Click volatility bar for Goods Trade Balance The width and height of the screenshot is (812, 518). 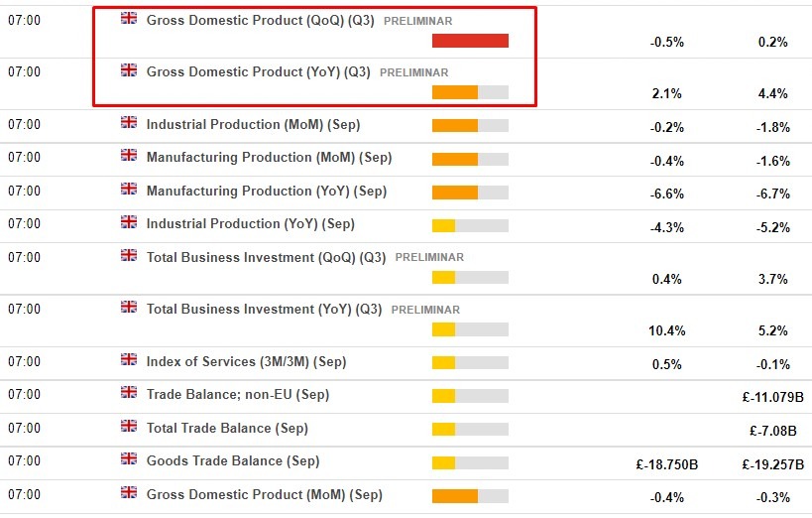pyautogui.click(x=470, y=462)
